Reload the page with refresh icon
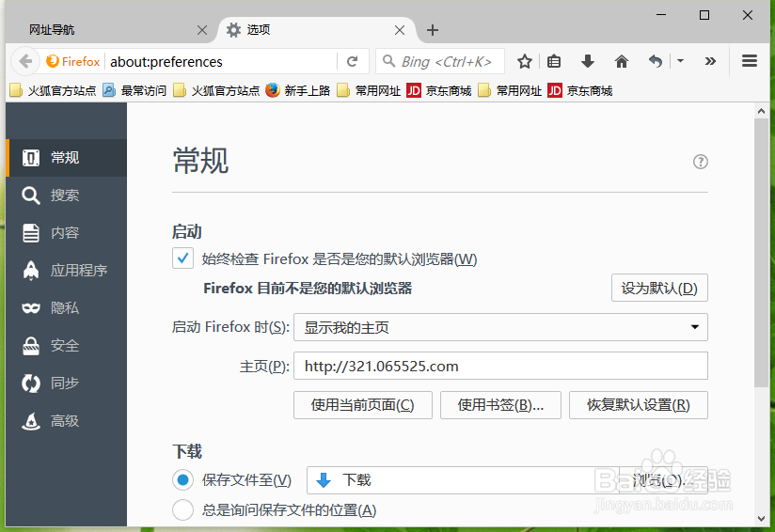Screen dimensions: 775x532 point(353,61)
